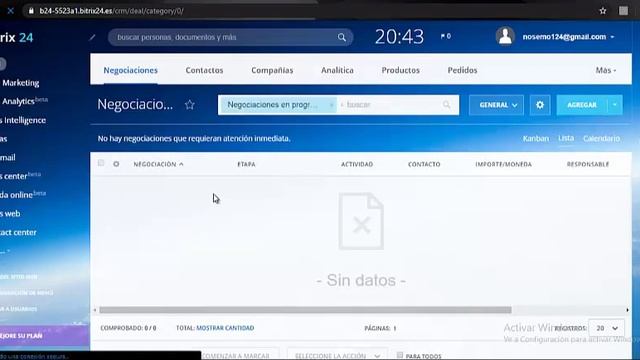Viewport: 640px width, 360px height.
Task: Click the CONTACTO column header
Action: [424, 164]
